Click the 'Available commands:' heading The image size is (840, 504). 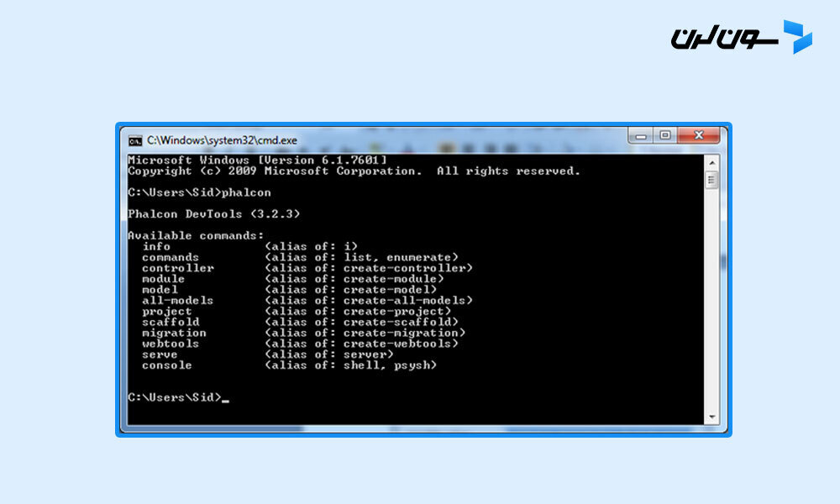click(196, 236)
